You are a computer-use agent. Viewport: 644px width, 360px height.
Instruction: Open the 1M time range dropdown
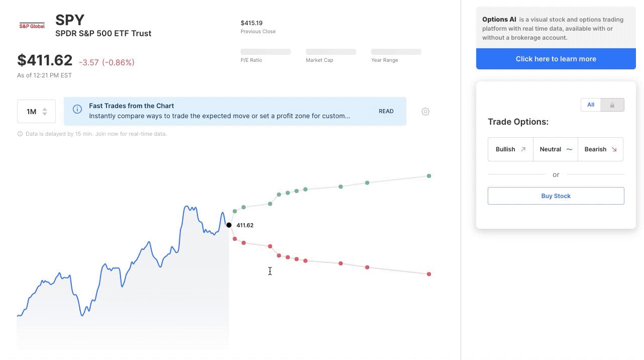coord(36,112)
